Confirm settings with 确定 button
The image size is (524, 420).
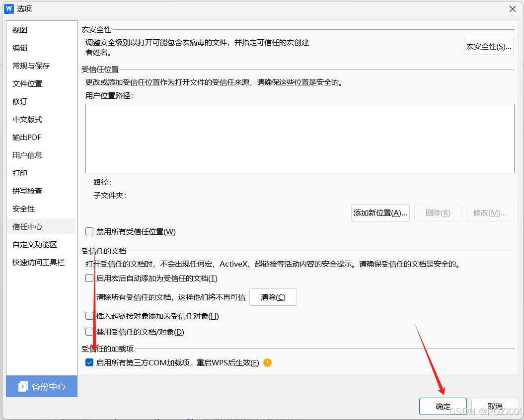[443, 406]
